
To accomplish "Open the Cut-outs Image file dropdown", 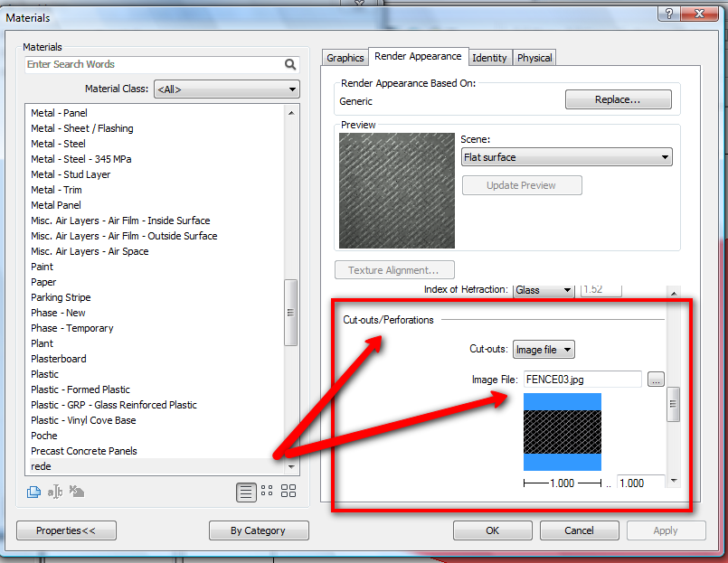I will pos(544,350).
